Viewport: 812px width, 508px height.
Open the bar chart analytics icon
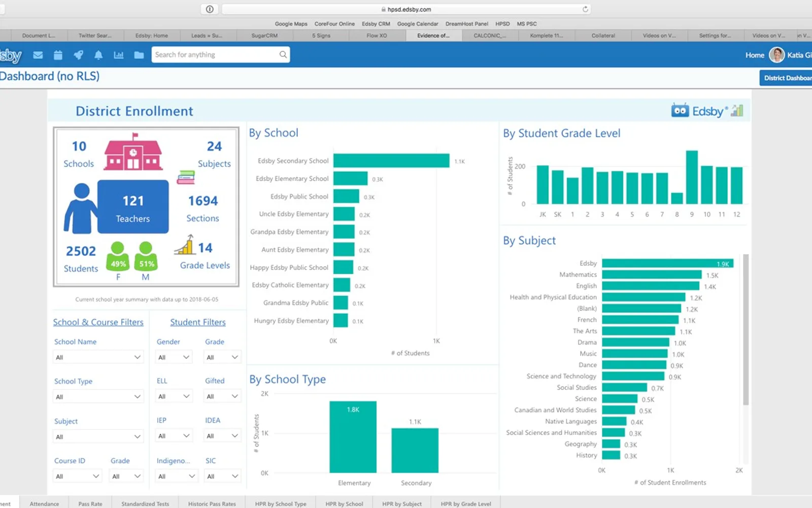click(119, 55)
